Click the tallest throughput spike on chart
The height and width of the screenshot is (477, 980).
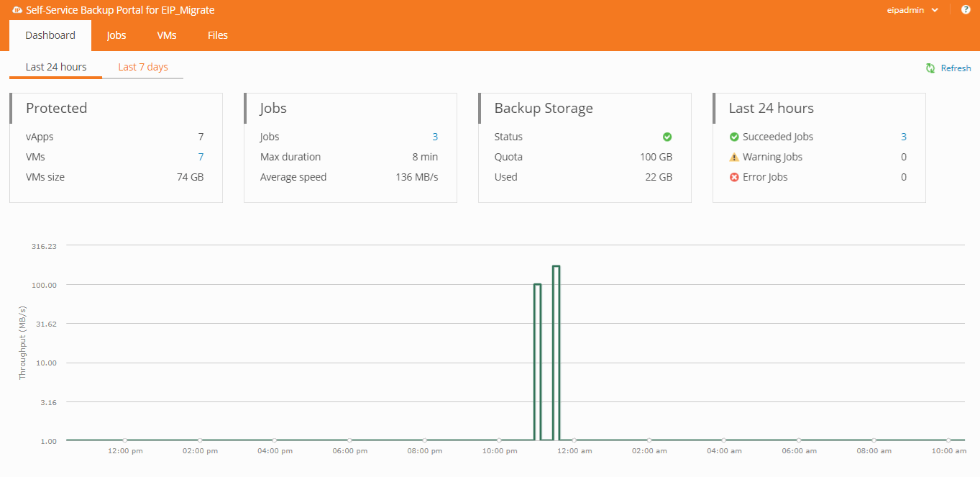pos(556,267)
